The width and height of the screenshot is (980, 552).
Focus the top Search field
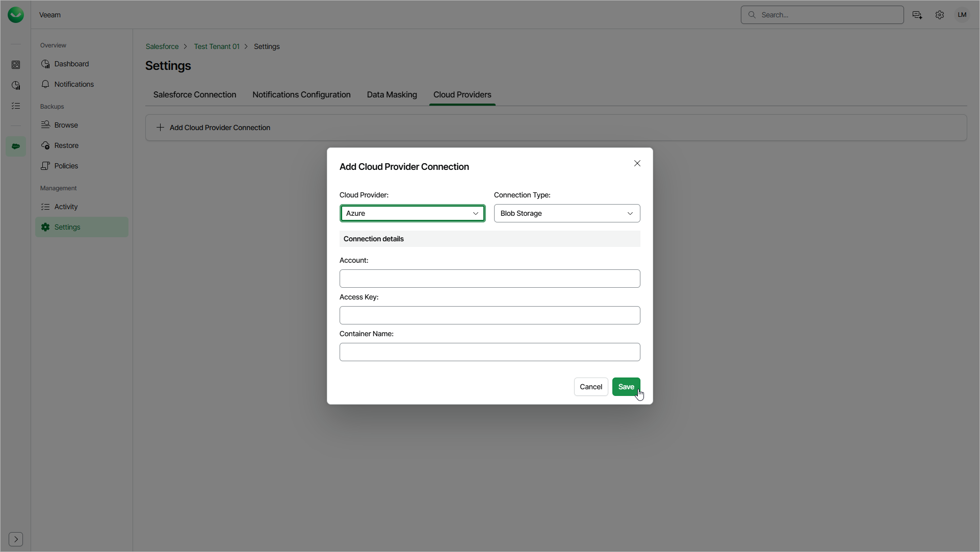point(822,15)
